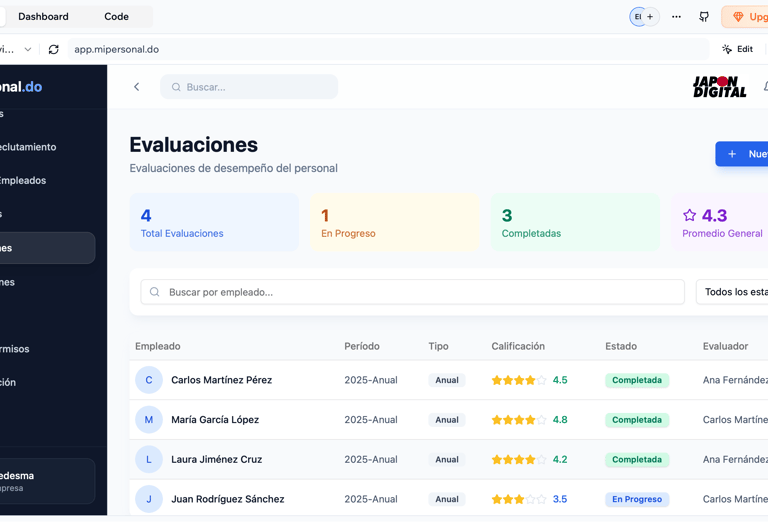The image size is (768, 523).
Task: Click star rating in Juan Rodríguez row
Action: click(x=519, y=499)
